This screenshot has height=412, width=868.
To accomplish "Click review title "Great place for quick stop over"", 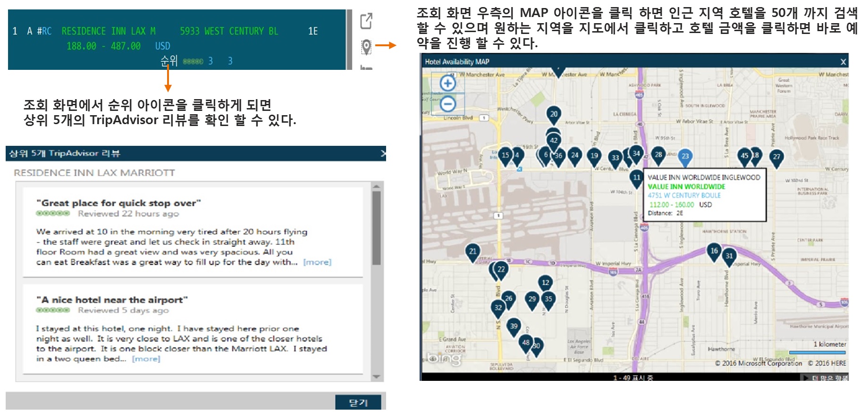I will [119, 203].
